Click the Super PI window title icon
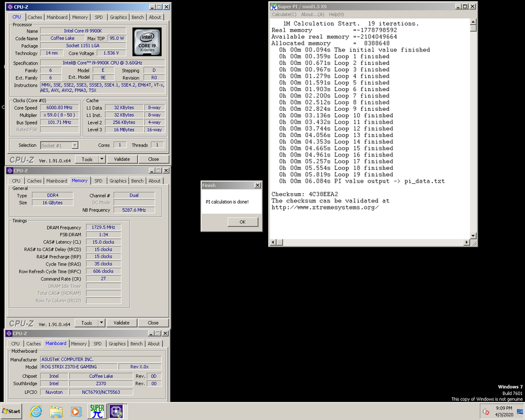This screenshot has height=420, width=525. [274, 6]
